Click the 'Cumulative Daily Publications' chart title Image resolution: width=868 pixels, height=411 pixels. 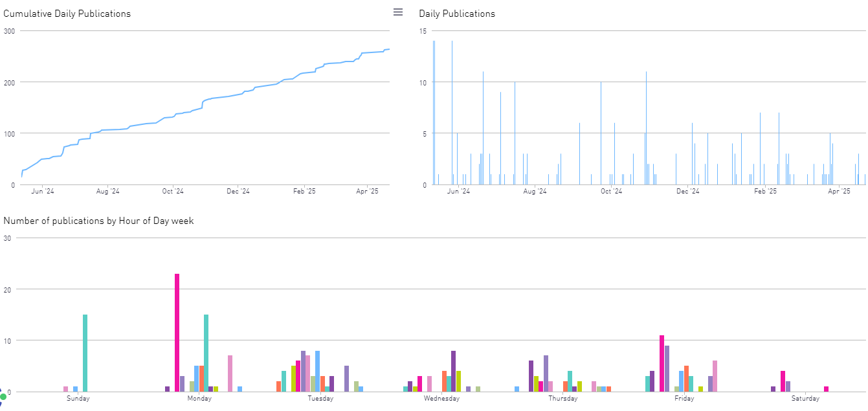click(67, 14)
